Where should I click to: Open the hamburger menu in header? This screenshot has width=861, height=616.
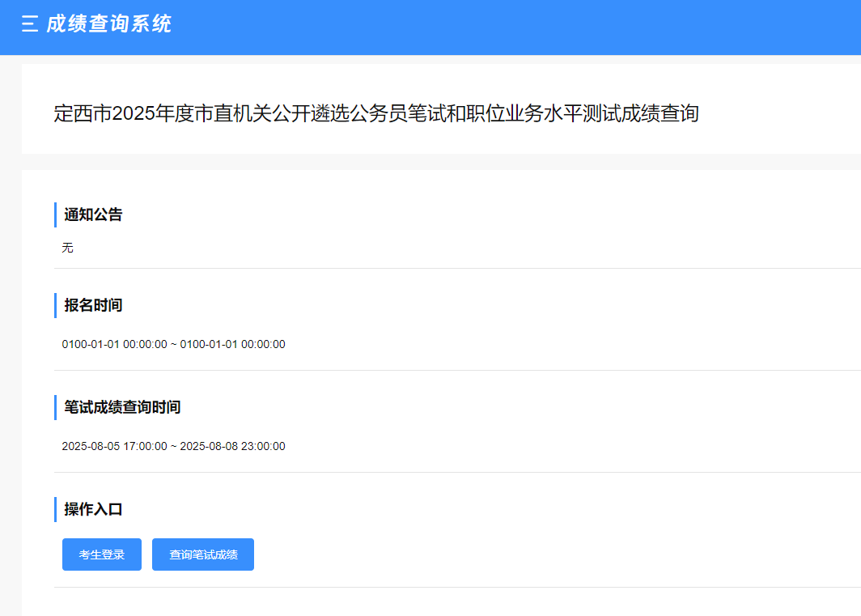point(30,24)
